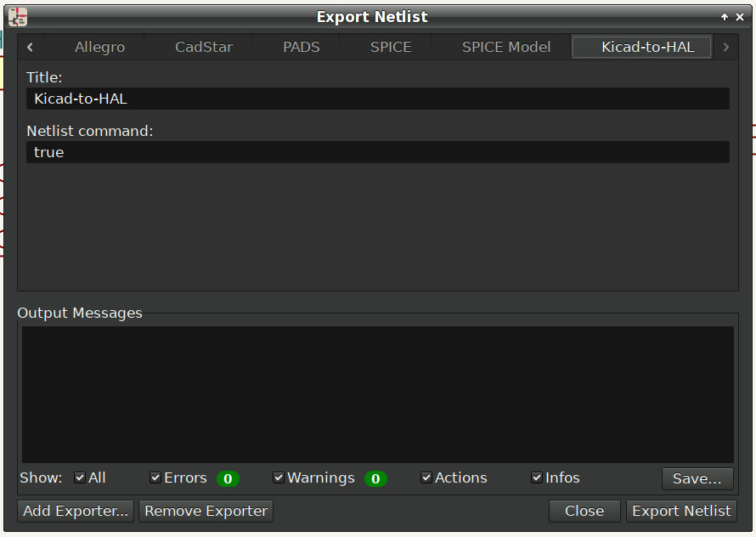Open the CadStar exporter tab
Viewport: 756px width, 537px height.
tap(204, 47)
